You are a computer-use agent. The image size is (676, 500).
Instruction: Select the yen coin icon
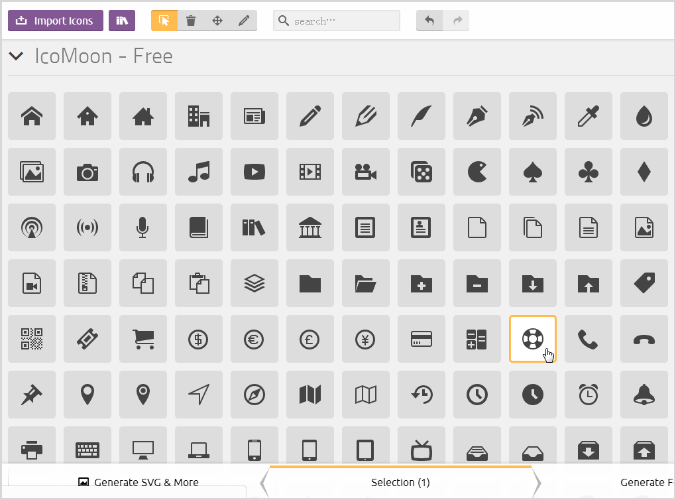(366, 339)
